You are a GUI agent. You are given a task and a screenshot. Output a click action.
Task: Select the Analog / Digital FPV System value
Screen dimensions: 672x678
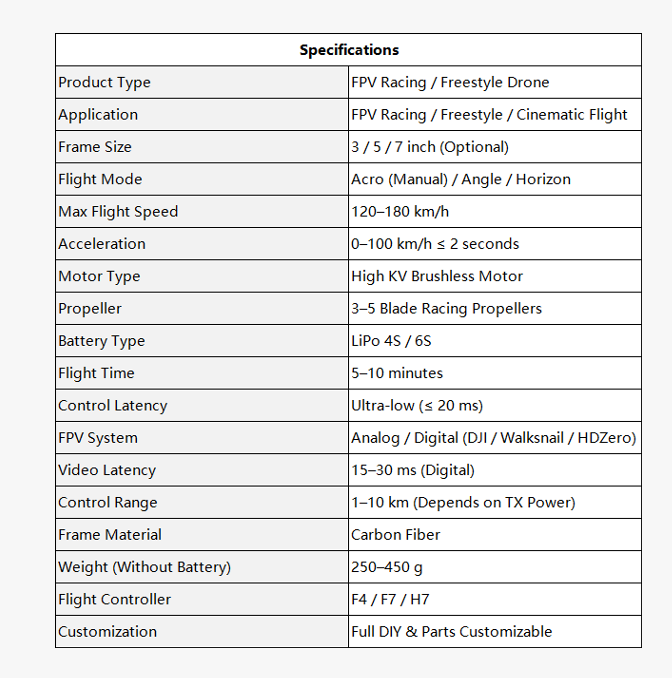coord(493,438)
